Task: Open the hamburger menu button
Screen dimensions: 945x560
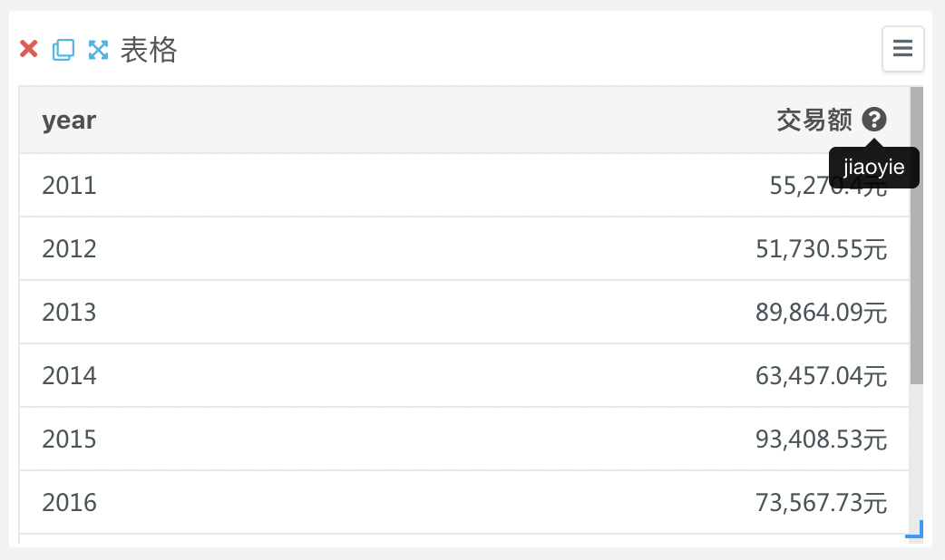Action: coord(902,49)
